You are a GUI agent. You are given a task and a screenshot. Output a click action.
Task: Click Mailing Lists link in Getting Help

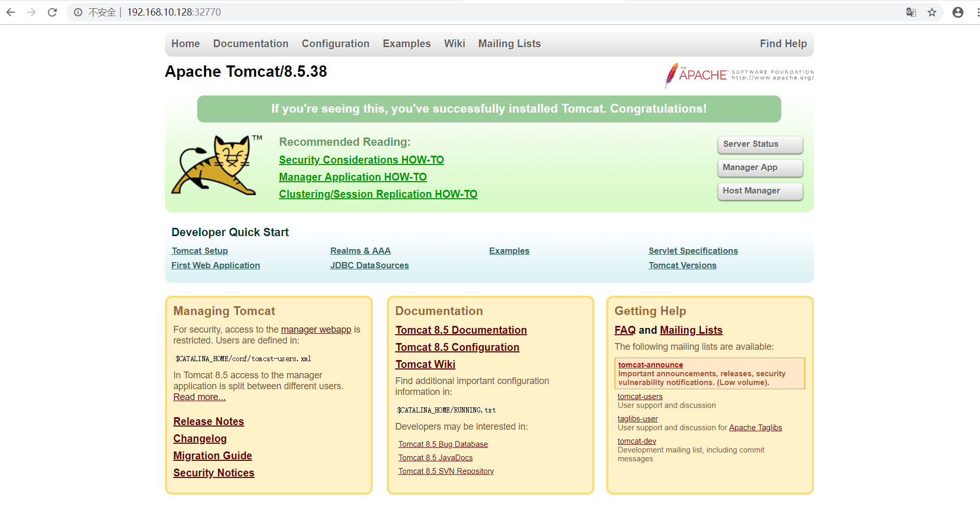coord(691,330)
